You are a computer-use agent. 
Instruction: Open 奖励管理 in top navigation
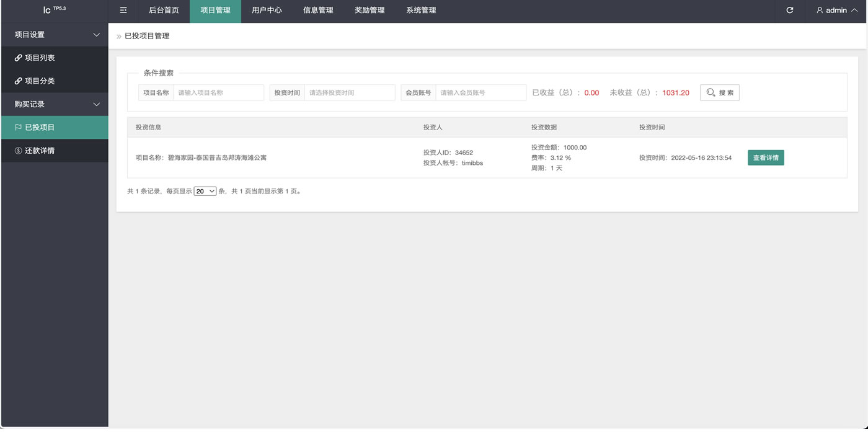(x=370, y=11)
